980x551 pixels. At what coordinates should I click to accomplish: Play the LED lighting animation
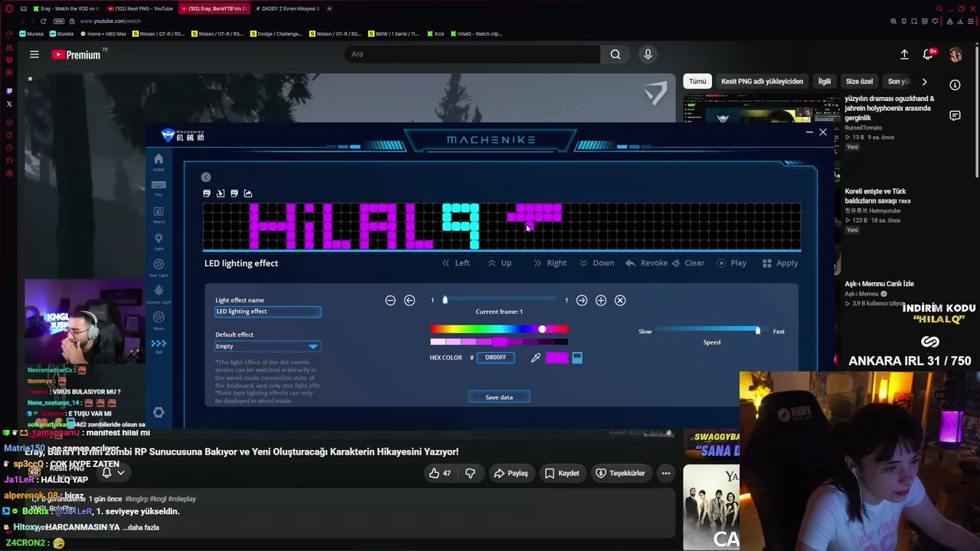[x=732, y=263]
